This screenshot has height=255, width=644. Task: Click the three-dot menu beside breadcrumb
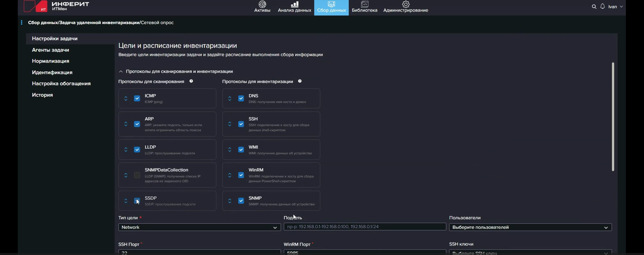click(x=21, y=22)
